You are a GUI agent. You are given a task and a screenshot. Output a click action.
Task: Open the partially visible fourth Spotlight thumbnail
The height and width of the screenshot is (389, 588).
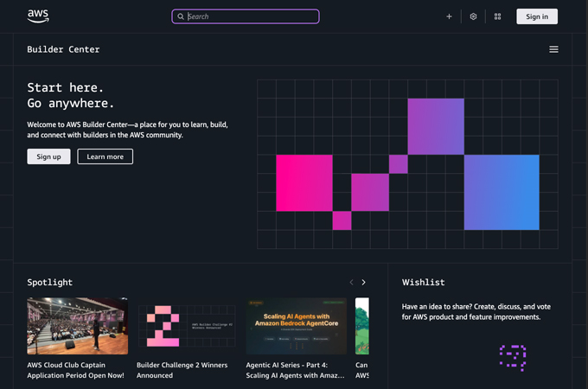362,326
